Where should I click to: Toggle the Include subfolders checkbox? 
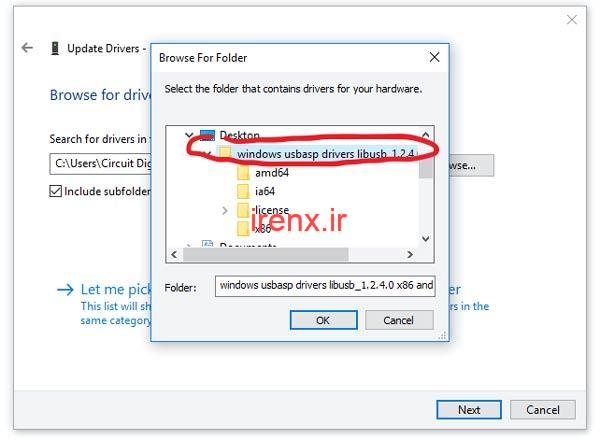[x=56, y=191]
